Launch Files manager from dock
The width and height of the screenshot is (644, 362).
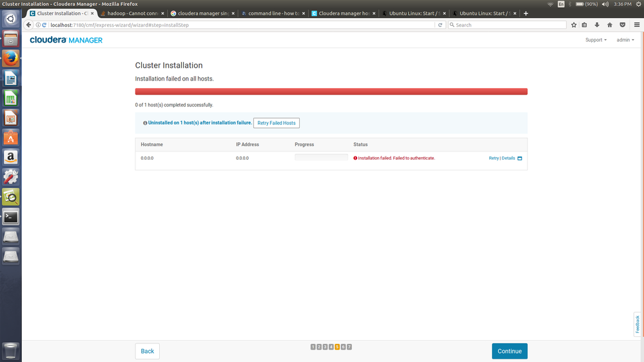coord(11,39)
